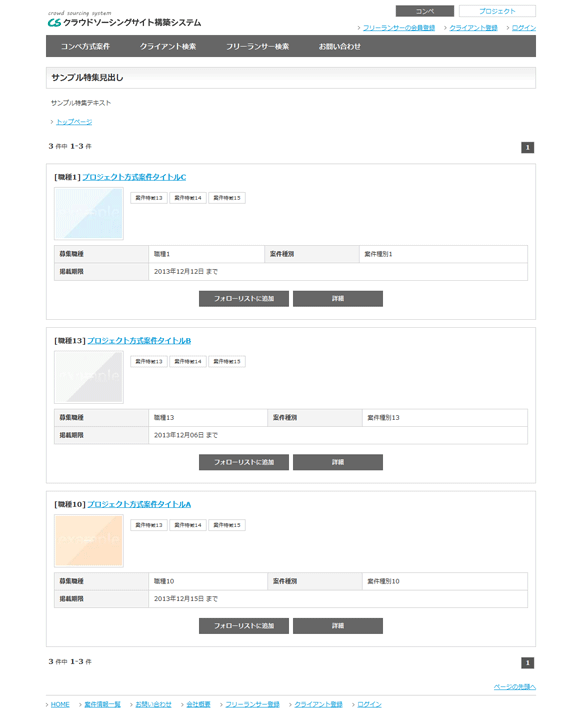Open the コンペ方式案件 menu item
This screenshot has height=715, width=582.
click(x=85, y=46)
